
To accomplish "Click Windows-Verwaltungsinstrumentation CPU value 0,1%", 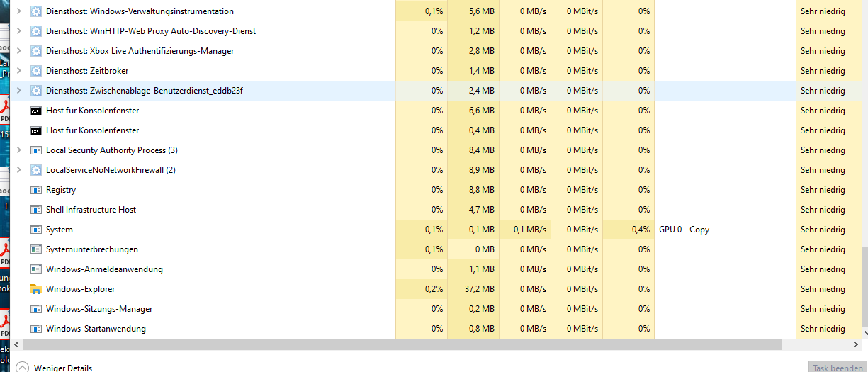I will click(434, 11).
